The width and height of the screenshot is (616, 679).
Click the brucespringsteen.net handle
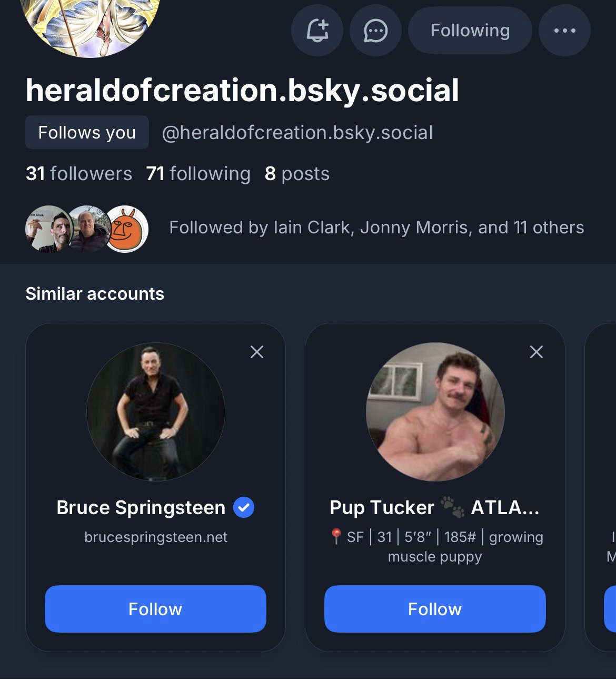156,537
